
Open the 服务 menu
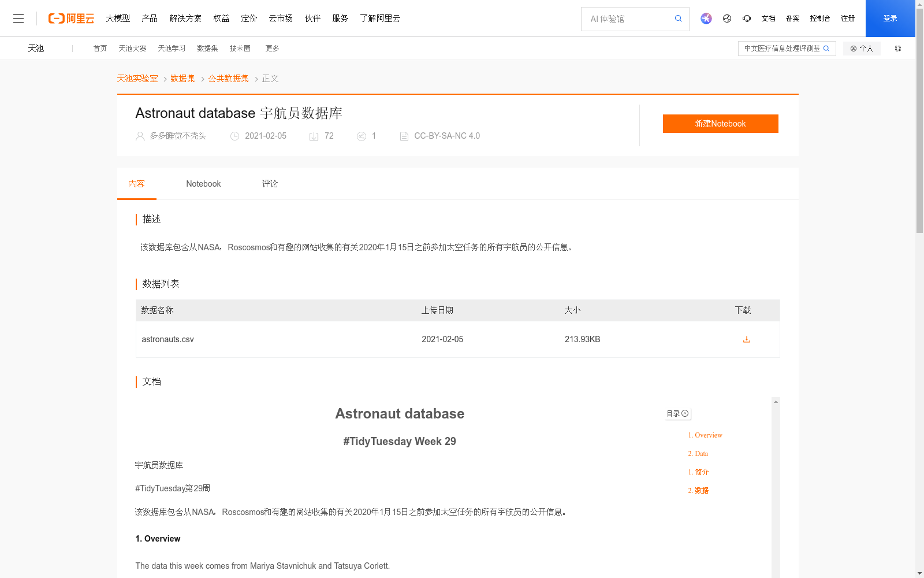340,18
